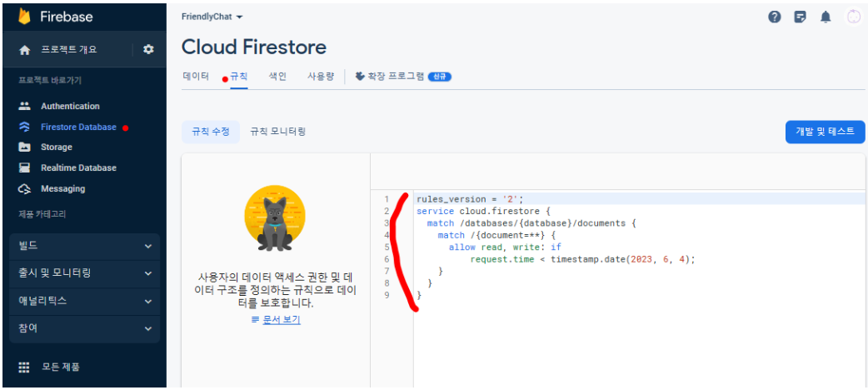Screen dimensions: 868x390
Task: Expand the 애널리틱스 category
Action: click(x=85, y=302)
